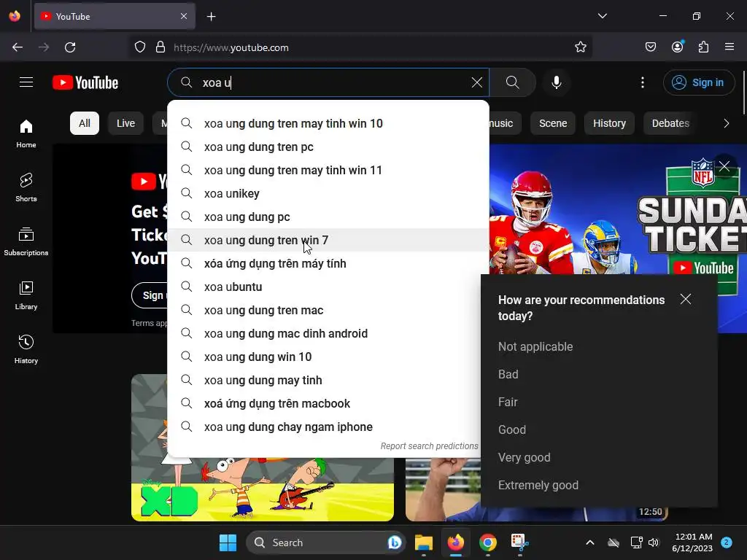Open Library in sidebar

[x=26, y=295]
